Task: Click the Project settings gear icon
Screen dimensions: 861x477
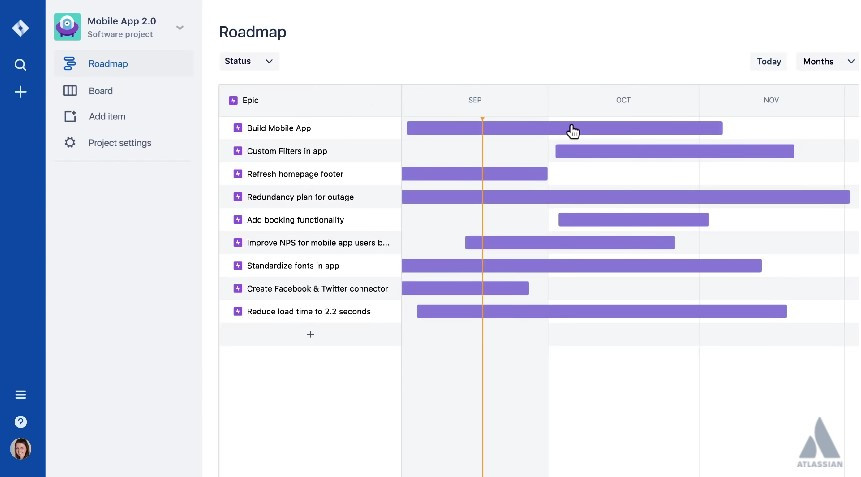Action: (70, 143)
